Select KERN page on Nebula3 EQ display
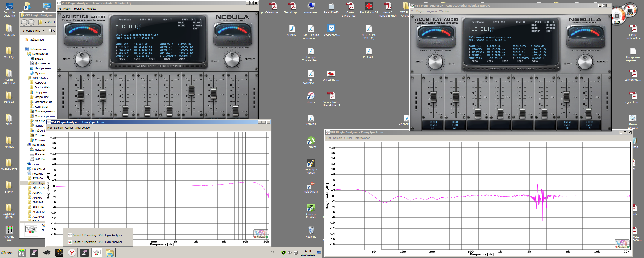644x258 pixels. pos(137,59)
